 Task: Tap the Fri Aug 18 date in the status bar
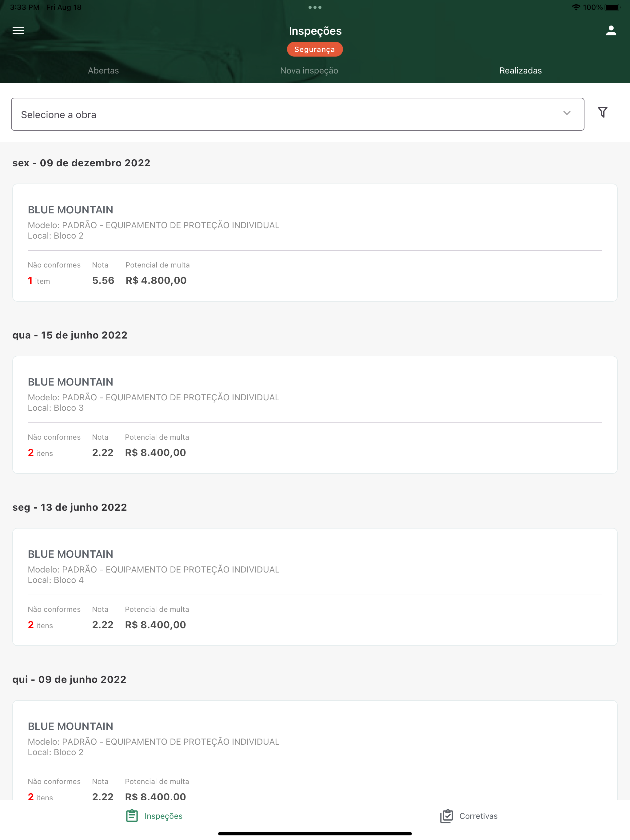[x=64, y=7]
